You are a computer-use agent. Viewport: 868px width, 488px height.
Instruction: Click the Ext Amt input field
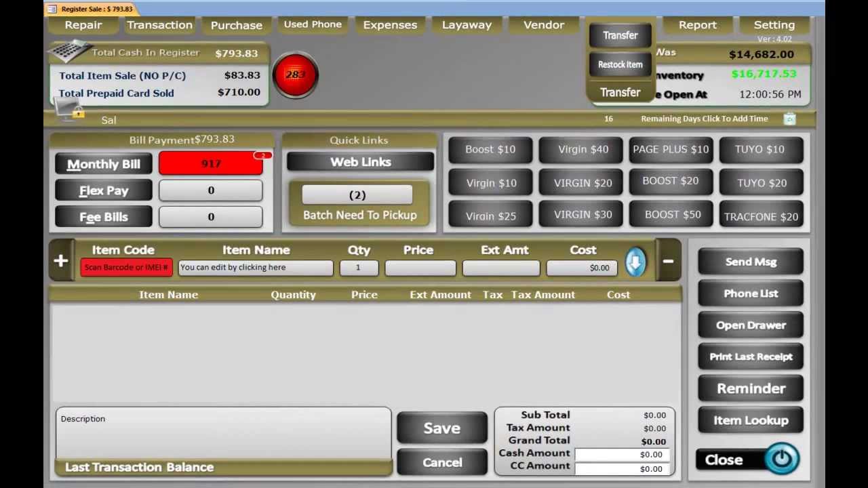[x=501, y=268]
